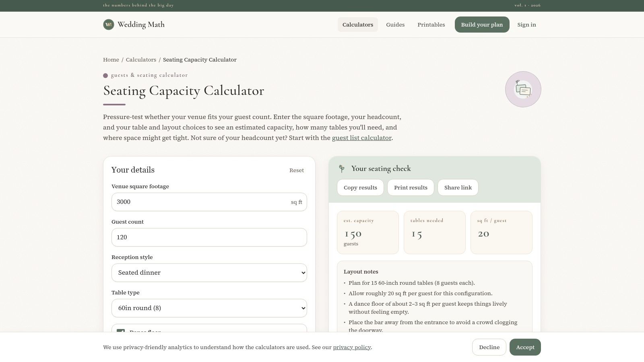Image resolution: width=644 pixels, height=362 pixels.
Task: Click the Your details panel heading
Action: tap(133, 170)
